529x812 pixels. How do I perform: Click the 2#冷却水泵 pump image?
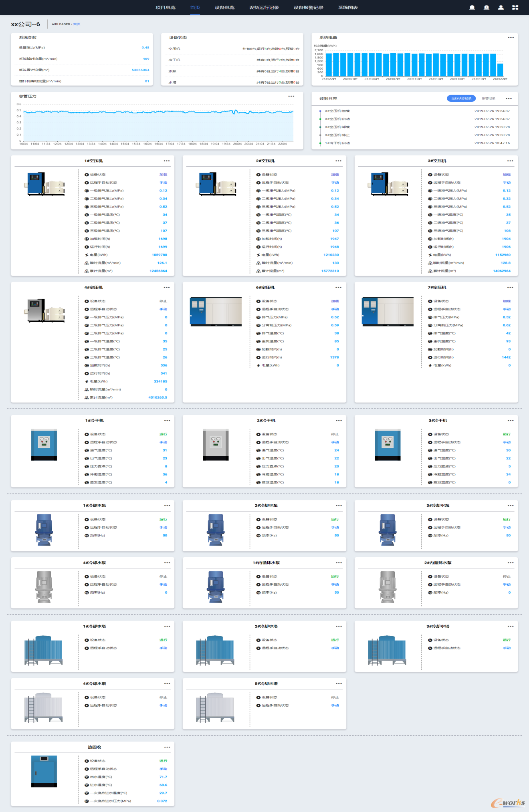tap(216, 530)
